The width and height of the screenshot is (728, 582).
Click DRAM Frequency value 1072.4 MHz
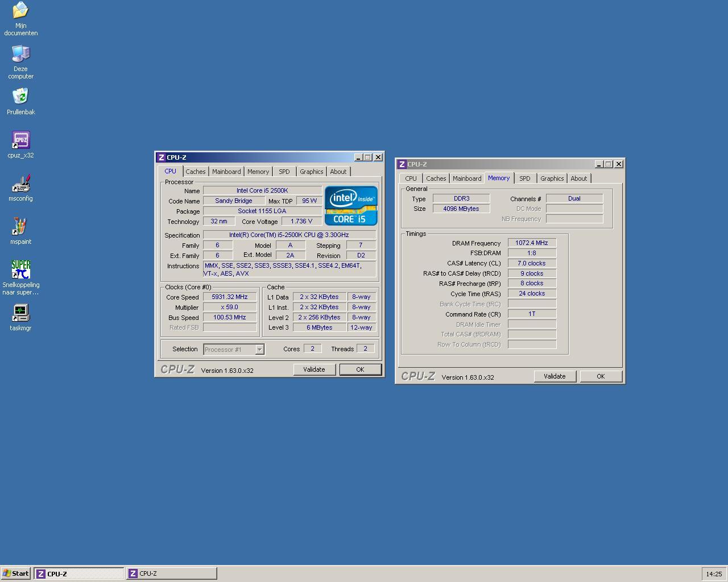click(x=532, y=243)
